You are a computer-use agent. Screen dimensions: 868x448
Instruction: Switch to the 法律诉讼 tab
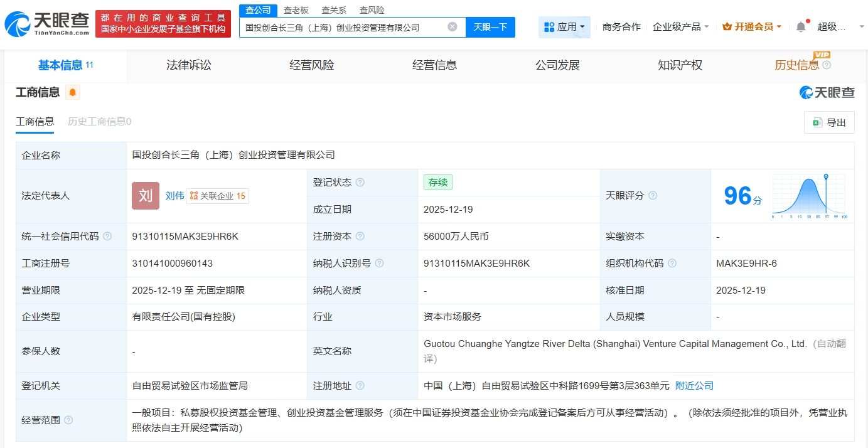pyautogui.click(x=189, y=65)
